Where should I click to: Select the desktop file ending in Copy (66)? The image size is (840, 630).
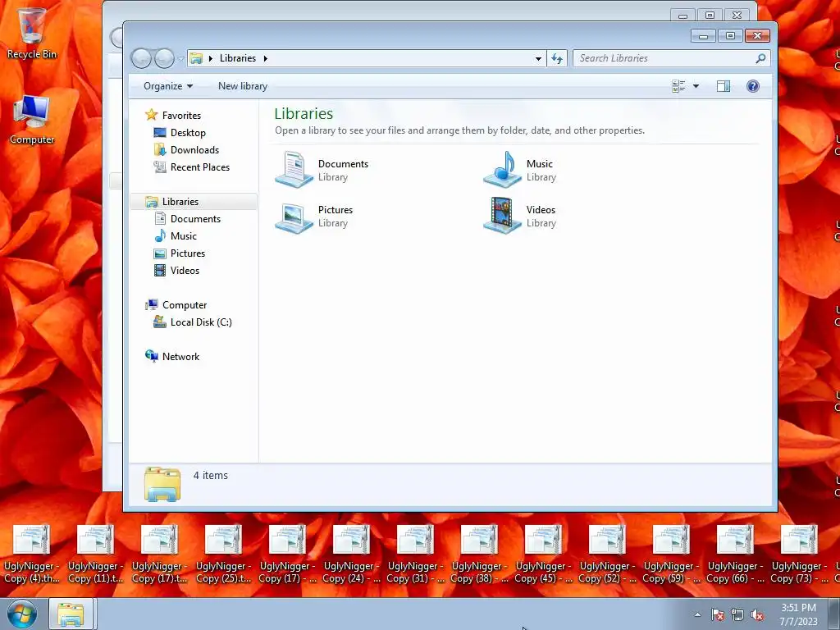[735, 554]
